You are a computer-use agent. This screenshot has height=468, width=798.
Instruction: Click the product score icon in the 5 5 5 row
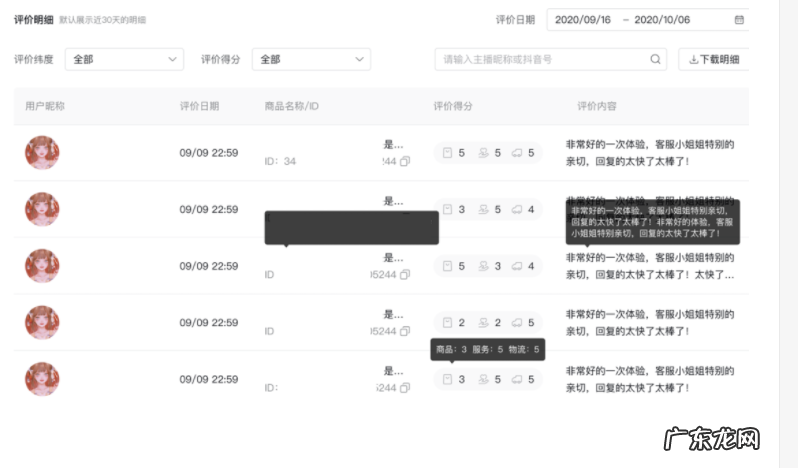click(x=447, y=153)
